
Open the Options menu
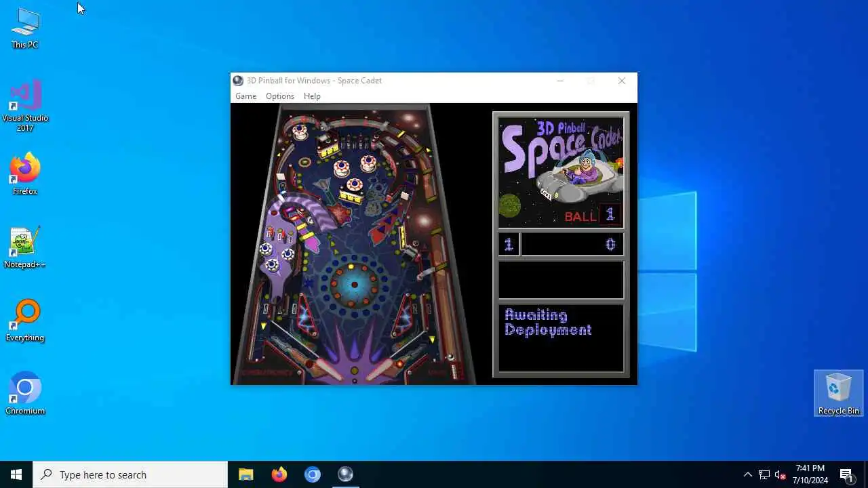point(279,96)
